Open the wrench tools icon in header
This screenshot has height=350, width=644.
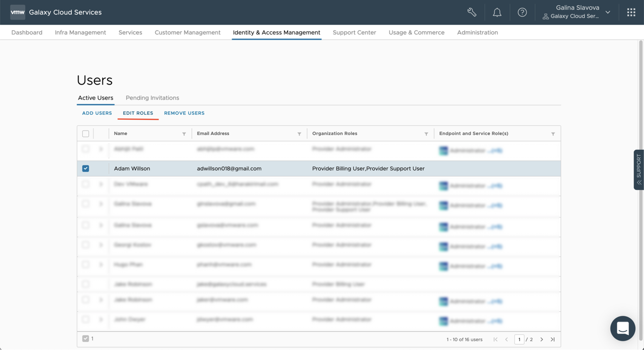click(472, 12)
